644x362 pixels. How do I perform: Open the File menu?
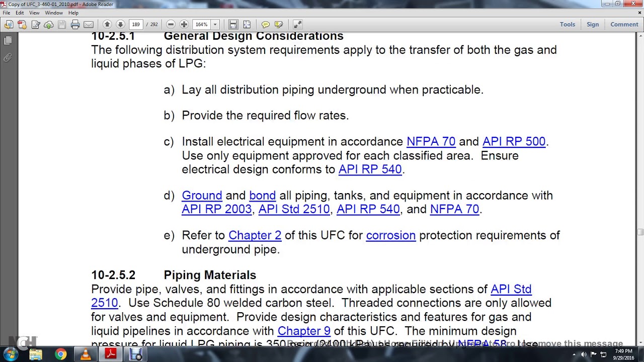point(7,13)
